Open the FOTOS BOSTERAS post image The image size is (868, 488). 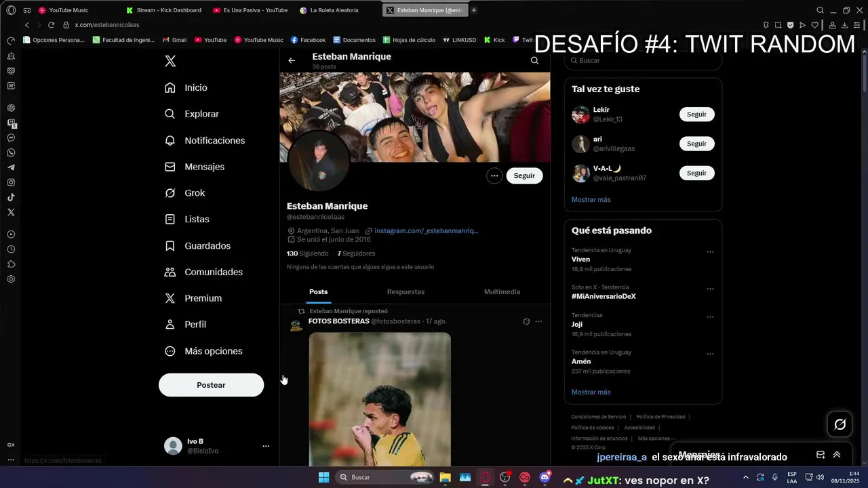380,399
